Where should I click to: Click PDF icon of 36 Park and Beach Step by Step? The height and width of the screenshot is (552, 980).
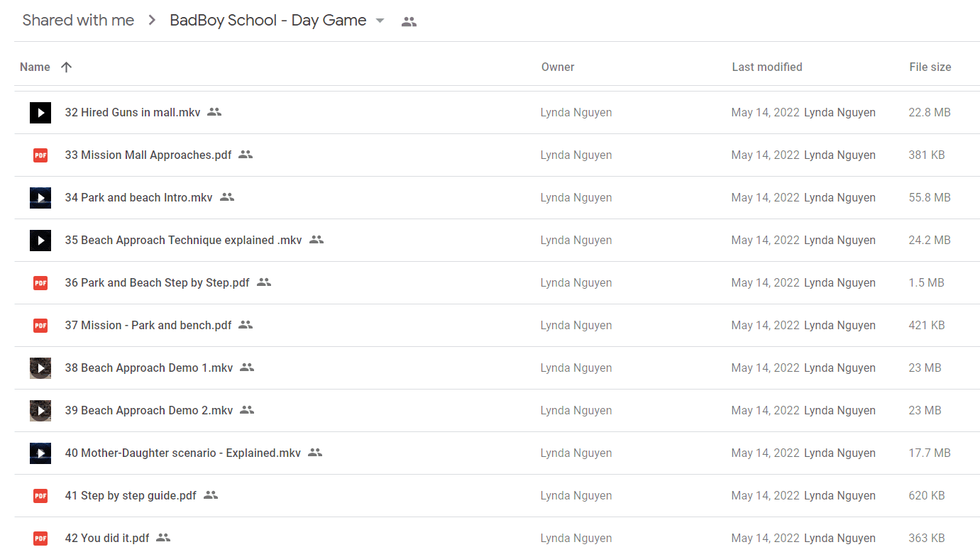pyautogui.click(x=40, y=282)
